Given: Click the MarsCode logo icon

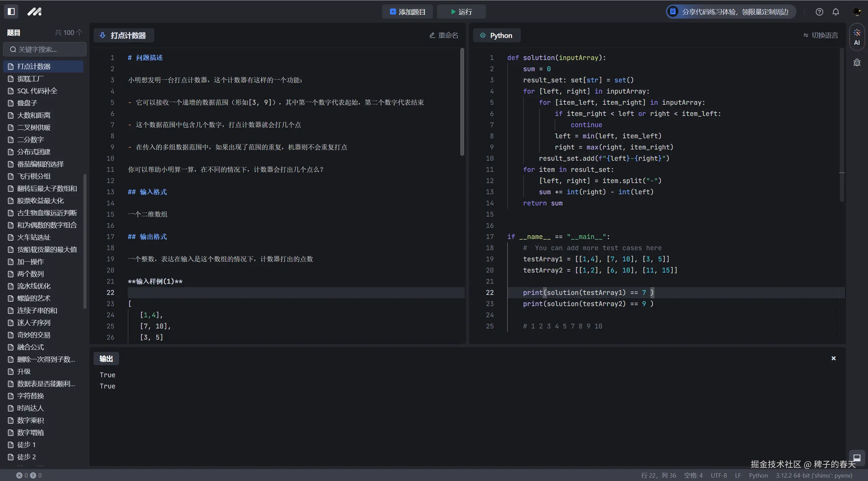Looking at the screenshot, I should 34,12.
